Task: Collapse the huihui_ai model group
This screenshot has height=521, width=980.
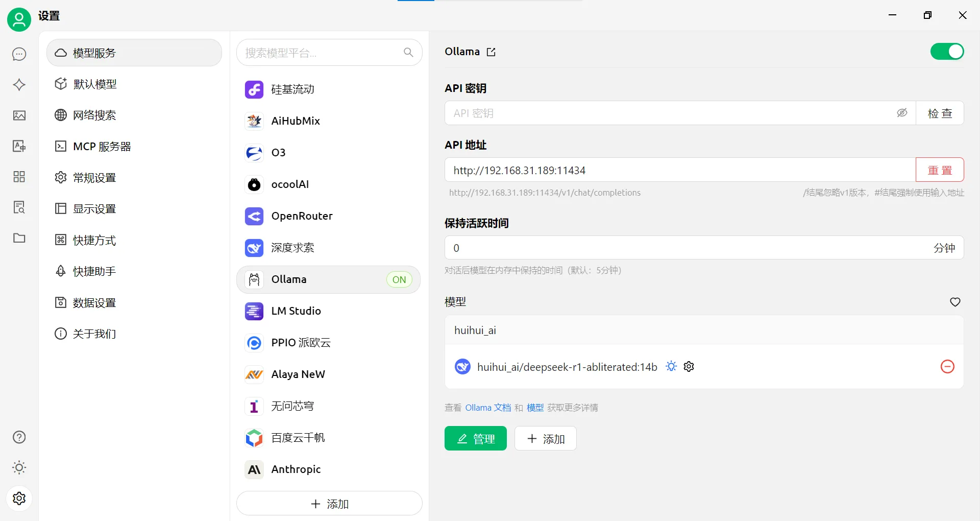Action: pyautogui.click(x=704, y=330)
